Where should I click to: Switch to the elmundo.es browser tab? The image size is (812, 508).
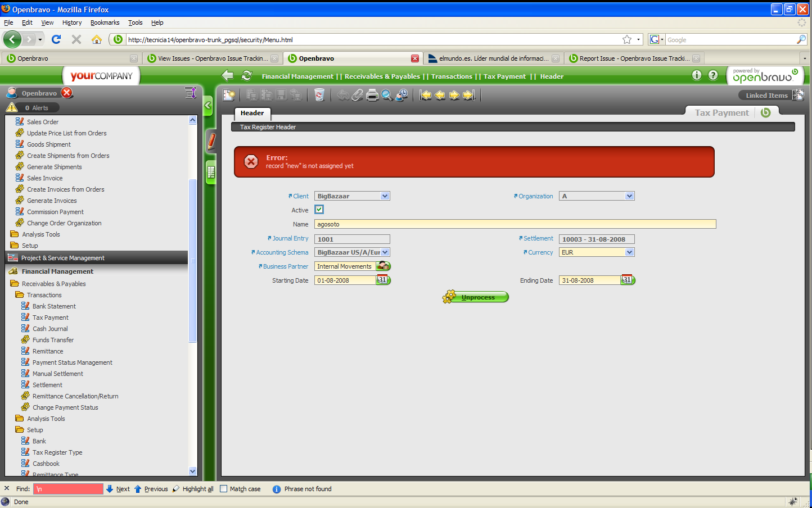tap(494, 58)
